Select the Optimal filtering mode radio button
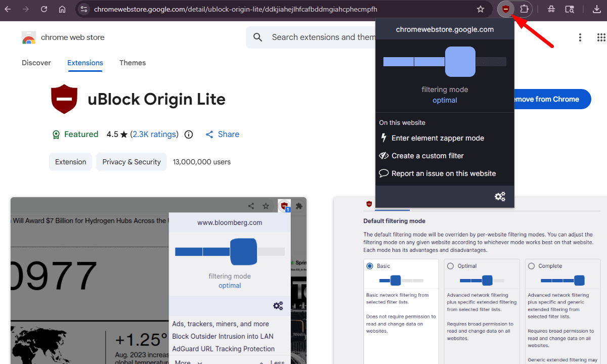This screenshot has width=607, height=364. [x=451, y=265]
